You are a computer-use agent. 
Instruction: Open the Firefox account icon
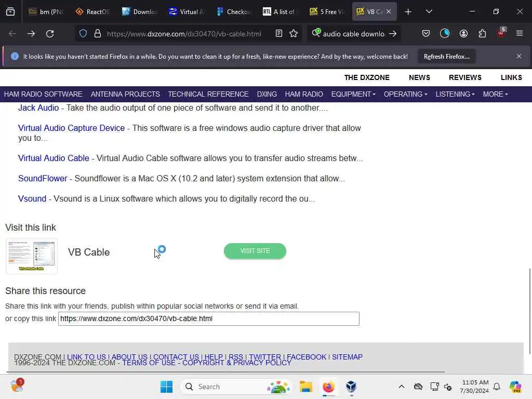[463, 33]
